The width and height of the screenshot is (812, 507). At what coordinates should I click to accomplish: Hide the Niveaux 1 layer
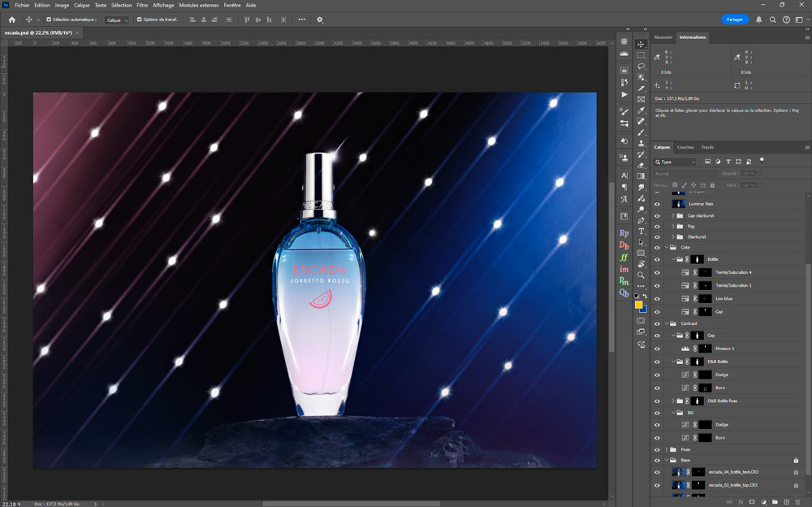click(657, 349)
